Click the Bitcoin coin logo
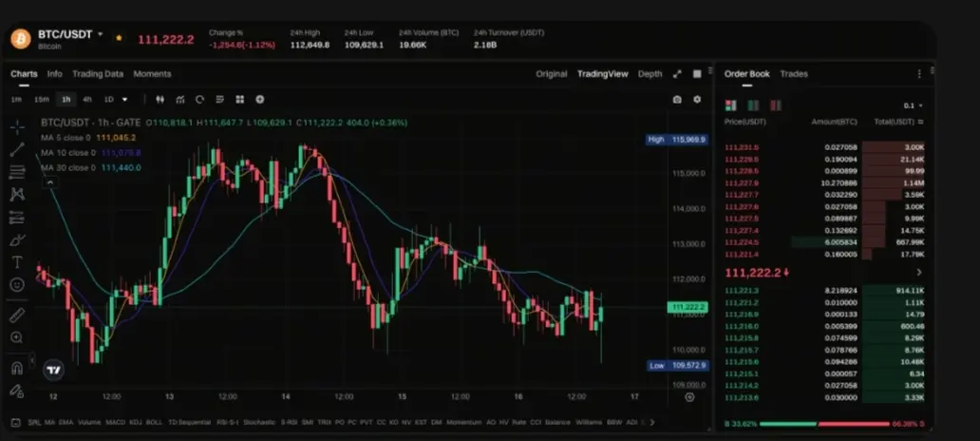 (21, 39)
